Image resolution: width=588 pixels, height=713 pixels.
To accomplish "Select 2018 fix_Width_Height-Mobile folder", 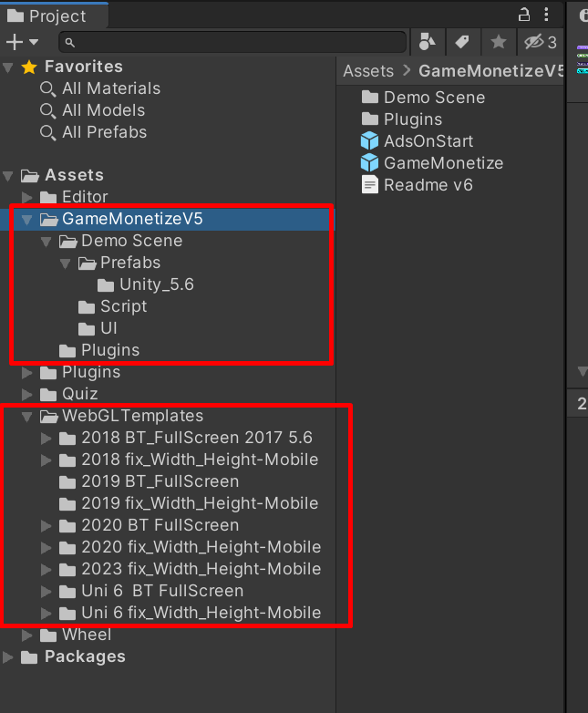I will [x=189, y=460].
